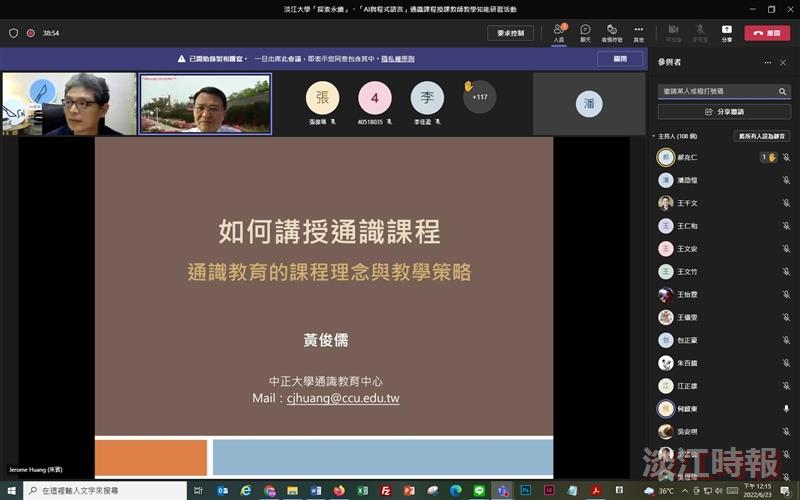This screenshot has width=800, height=500.
Task: Click the 潘 avatar video tile
Action: (x=589, y=104)
